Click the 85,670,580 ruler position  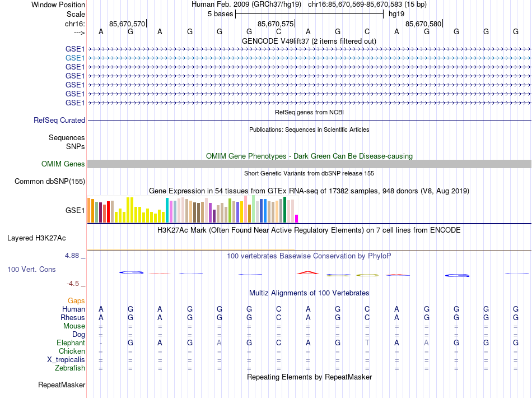[423, 24]
